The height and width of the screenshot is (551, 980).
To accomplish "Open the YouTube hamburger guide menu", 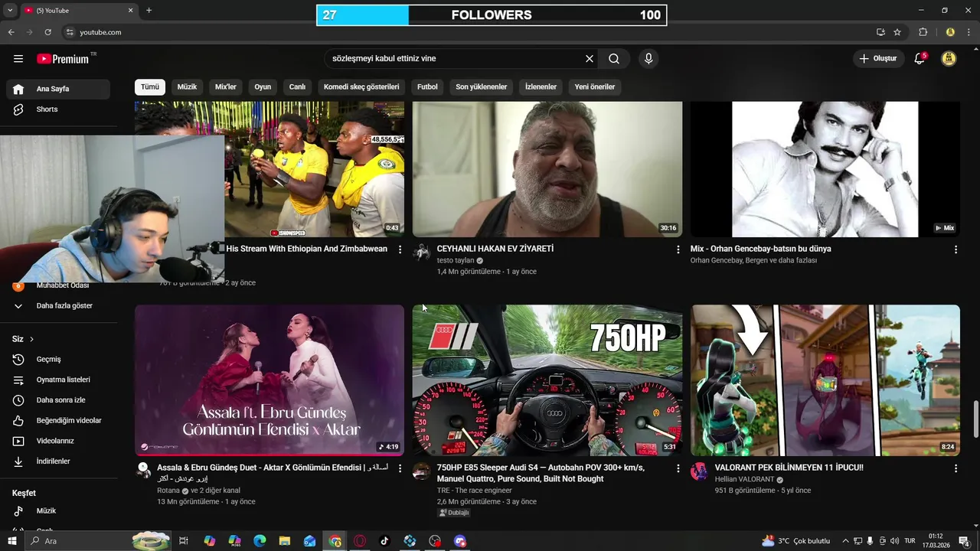I will 18,59.
